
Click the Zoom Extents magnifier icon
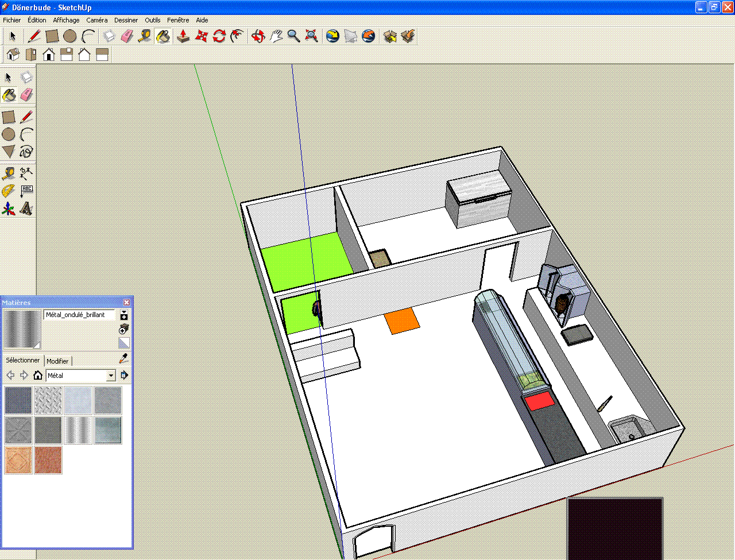point(311,36)
